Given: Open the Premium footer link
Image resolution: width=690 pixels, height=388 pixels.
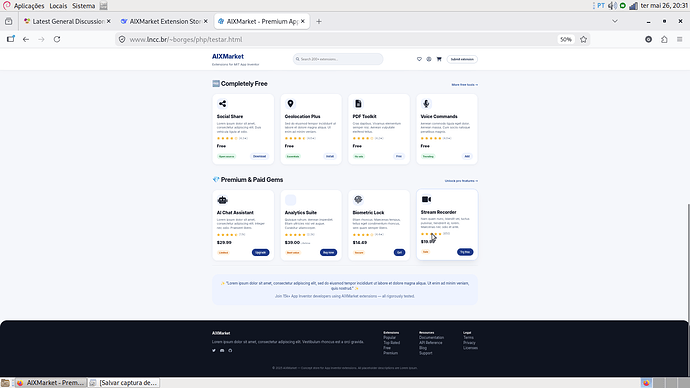Looking at the screenshot, I should tap(390, 353).
